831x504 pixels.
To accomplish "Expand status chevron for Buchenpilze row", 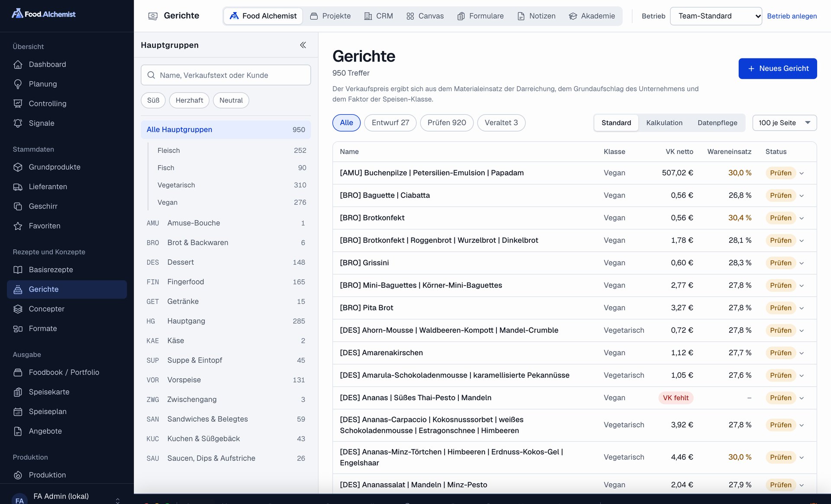I will click(x=802, y=173).
